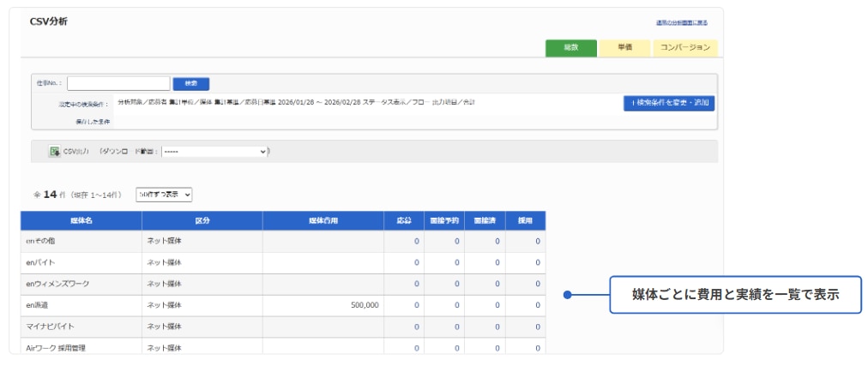This screenshot has width=868, height=366.
Task: Select the enその他 media name cell
Action: point(81,241)
